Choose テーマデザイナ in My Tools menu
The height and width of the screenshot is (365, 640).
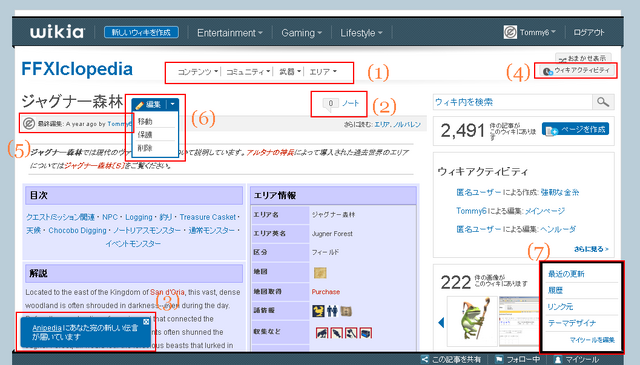(x=572, y=323)
